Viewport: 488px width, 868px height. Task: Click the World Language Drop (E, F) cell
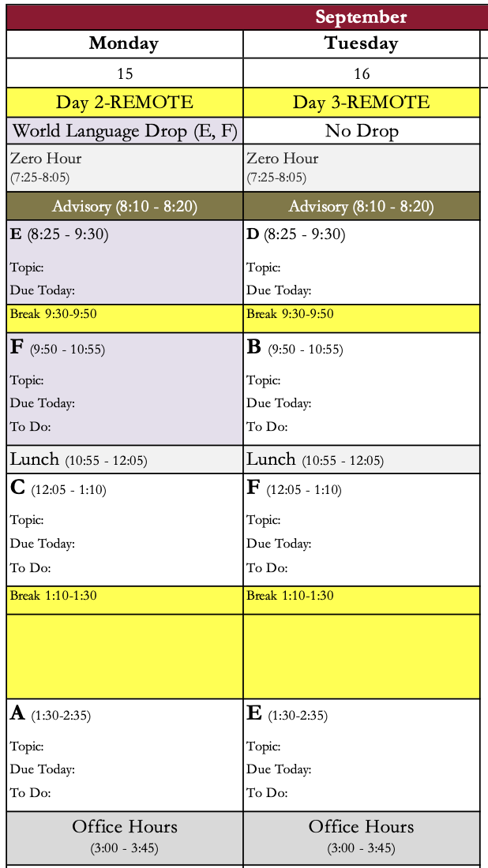click(x=125, y=130)
